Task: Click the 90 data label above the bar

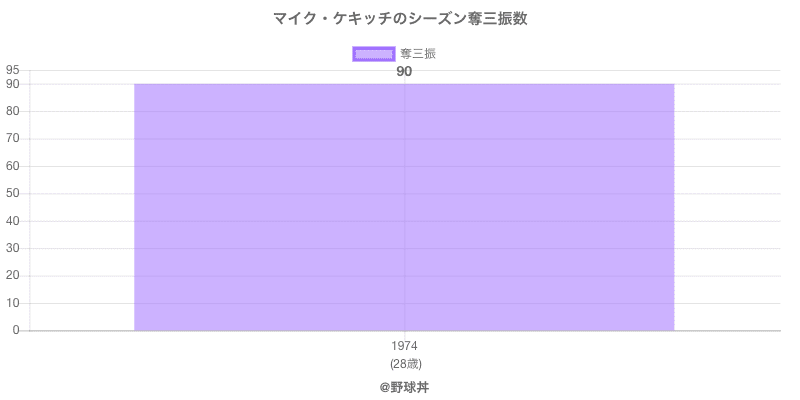Action: pos(404,71)
